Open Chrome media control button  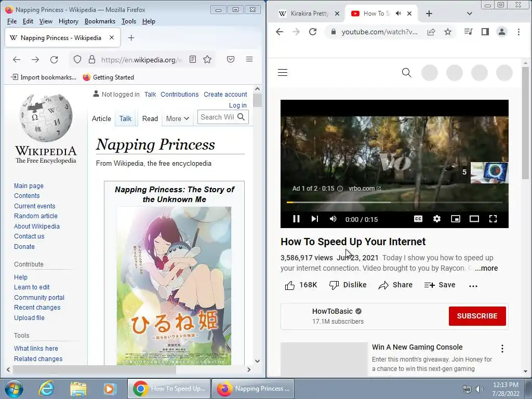point(468,32)
